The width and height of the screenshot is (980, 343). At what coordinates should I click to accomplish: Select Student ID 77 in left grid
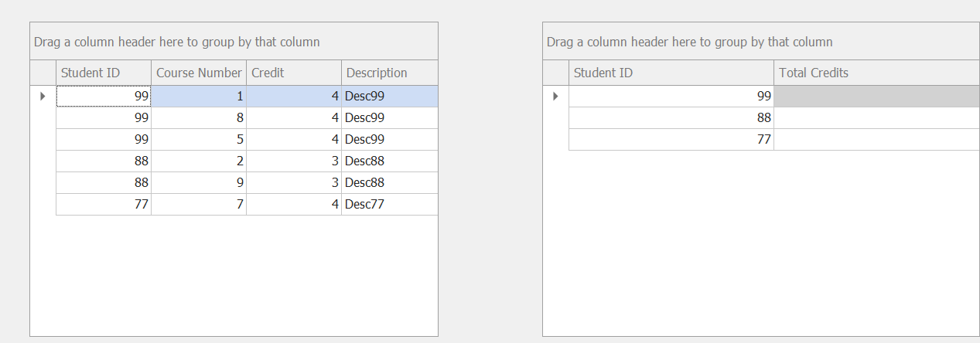[104, 205]
